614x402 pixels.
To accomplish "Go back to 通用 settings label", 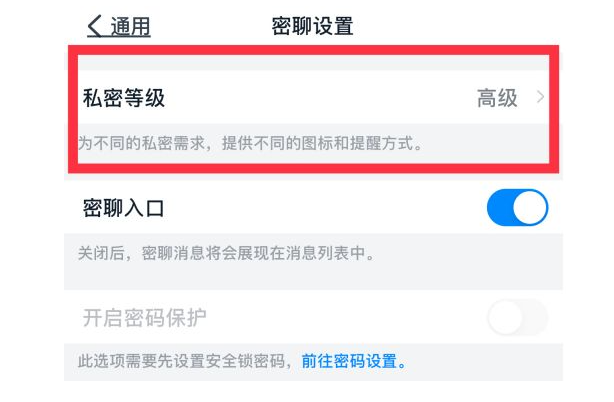I will pyautogui.click(x=130, y=27).
